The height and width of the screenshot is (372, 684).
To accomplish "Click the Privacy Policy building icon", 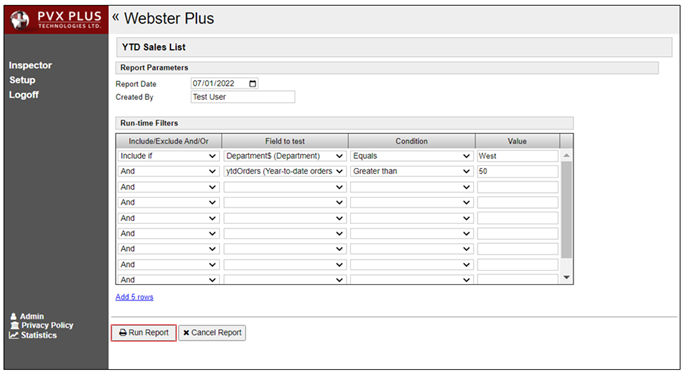I will coord(14,325).
